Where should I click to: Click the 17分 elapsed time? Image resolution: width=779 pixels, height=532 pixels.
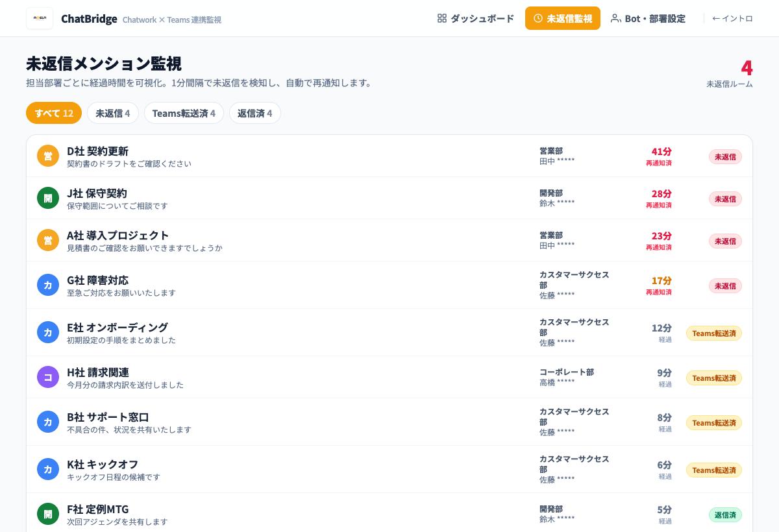[x=662, y=280]
